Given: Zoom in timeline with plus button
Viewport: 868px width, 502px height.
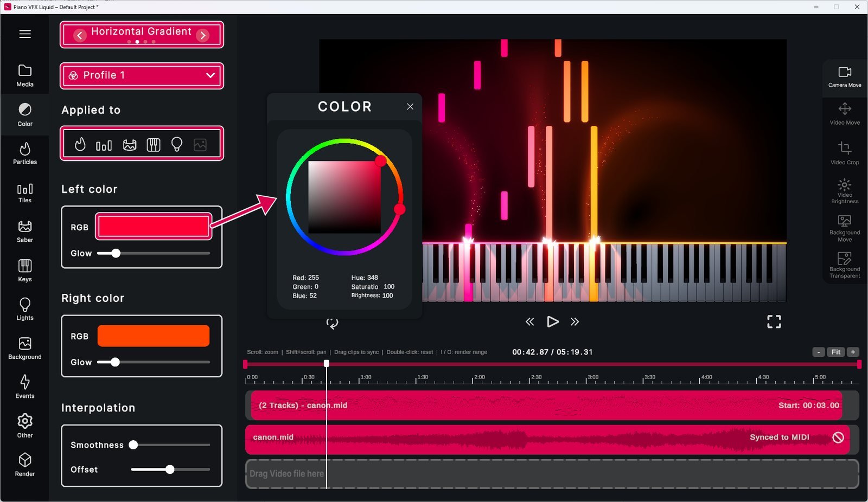Looking at the screenshot, I should click(853, 352).
